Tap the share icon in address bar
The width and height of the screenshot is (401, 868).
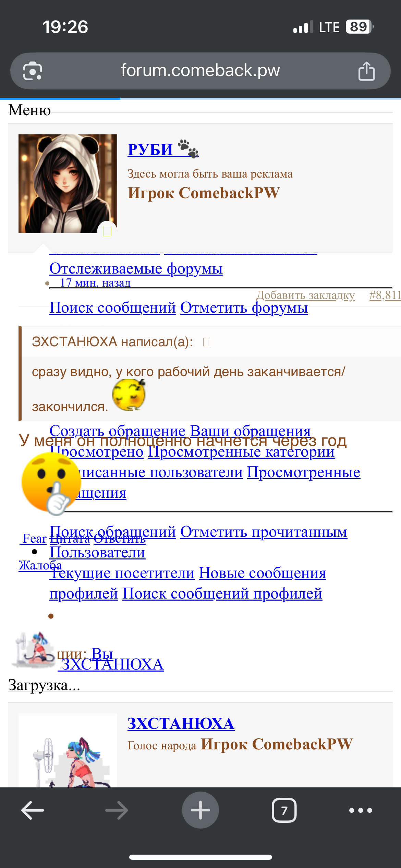[x=366, y=71]
